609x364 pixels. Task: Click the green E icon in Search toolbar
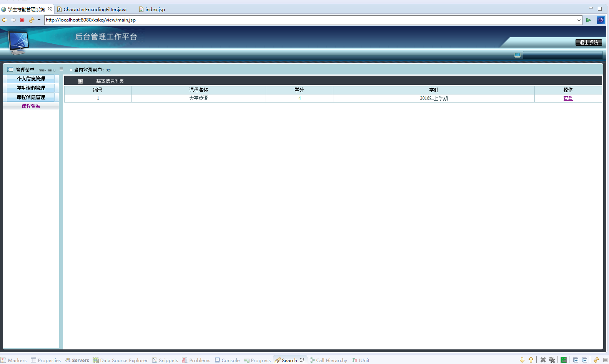point(564,360)
